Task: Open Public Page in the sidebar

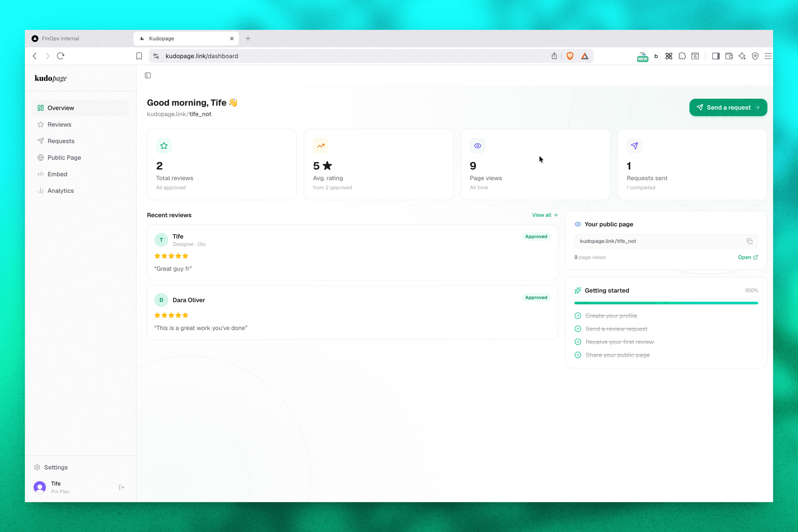Action: pos(80,158)
